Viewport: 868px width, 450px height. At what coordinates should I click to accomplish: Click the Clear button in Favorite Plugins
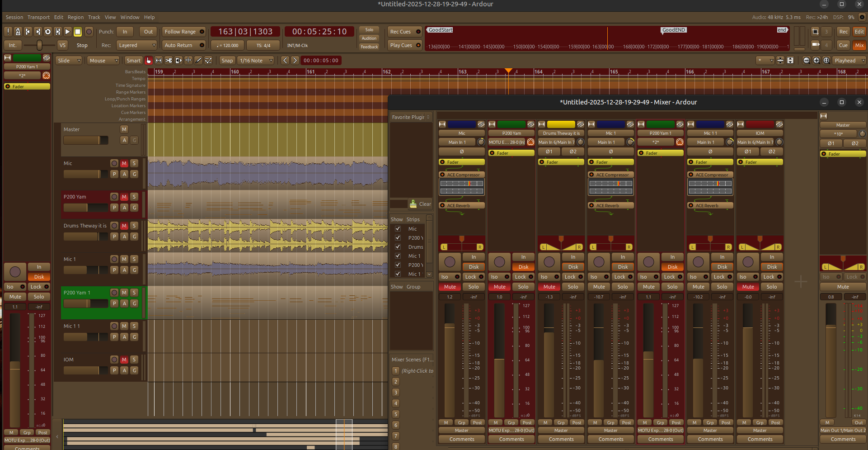click(x=420, y=204)
